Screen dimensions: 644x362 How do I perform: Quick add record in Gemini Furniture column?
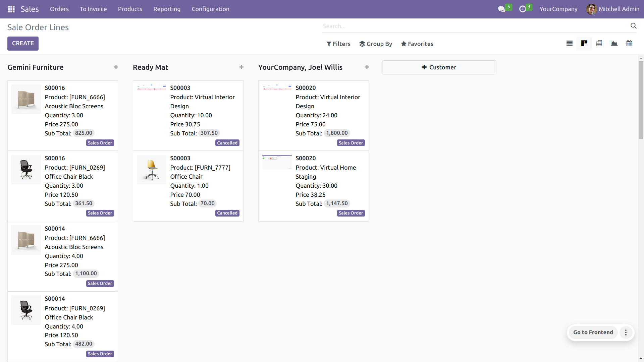[116, 67]
